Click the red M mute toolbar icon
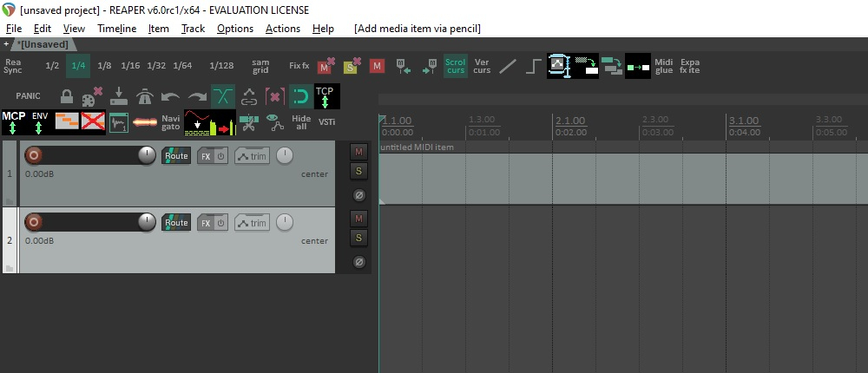The width and height of the screenshot is (868, 373). [377, 67]
